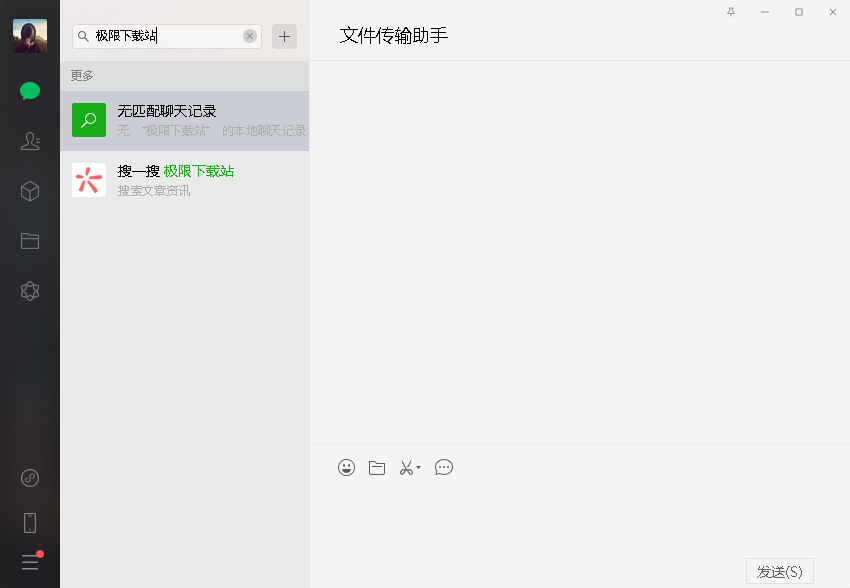This screenshot has height=588, width=850.
Task: Open the hamburger settings menu with red dot
Action: (31, 561)
